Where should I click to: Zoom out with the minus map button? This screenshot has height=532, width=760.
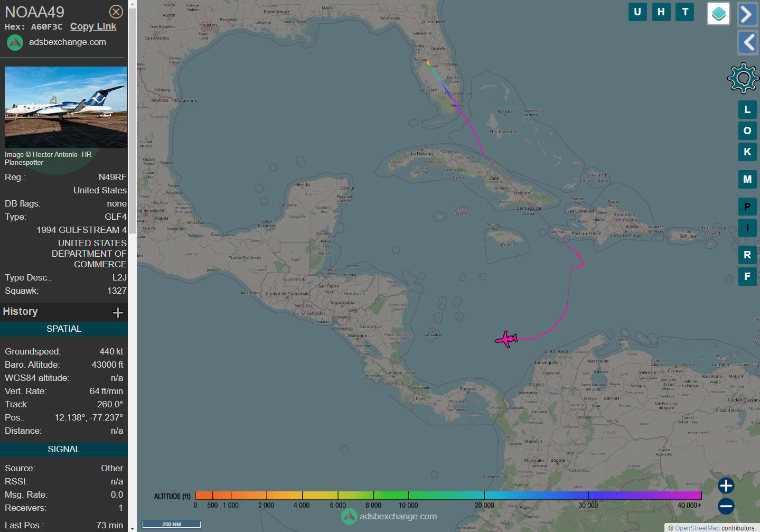tap(726, 506)
